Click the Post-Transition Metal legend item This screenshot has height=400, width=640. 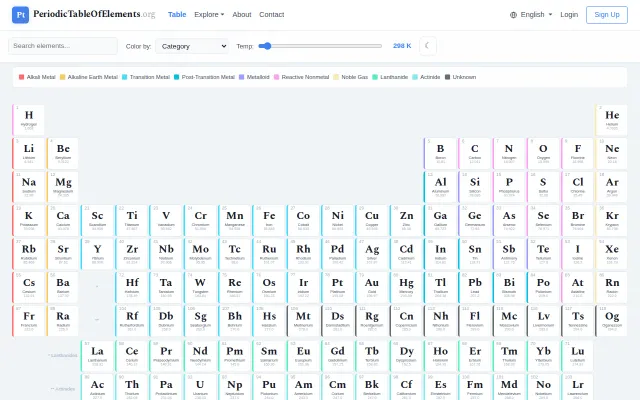204,77
